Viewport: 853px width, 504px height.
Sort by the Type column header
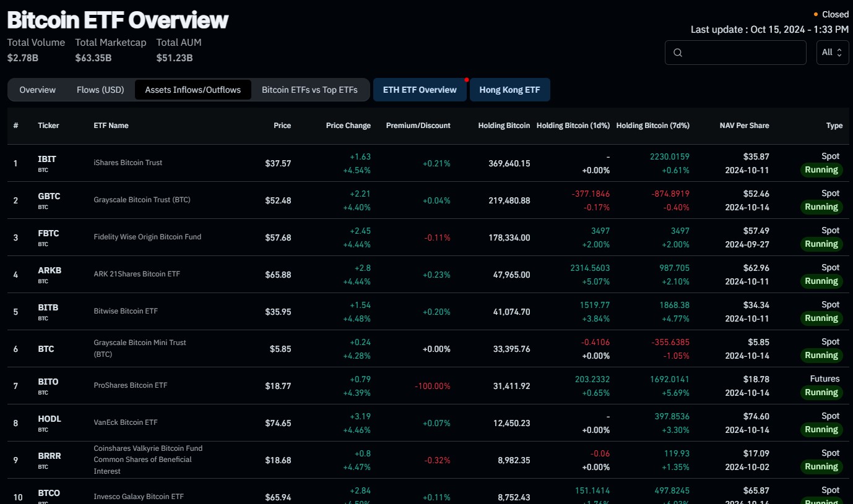(834, 126)
